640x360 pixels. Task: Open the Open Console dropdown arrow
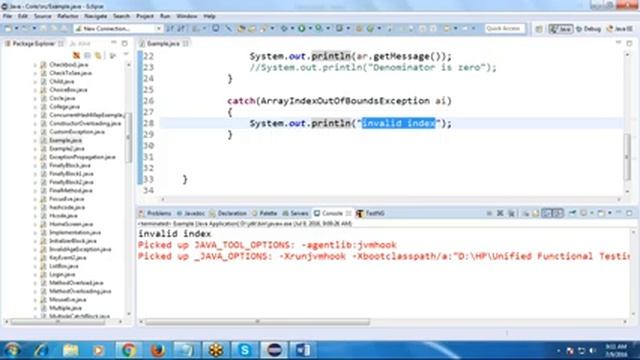611,213
